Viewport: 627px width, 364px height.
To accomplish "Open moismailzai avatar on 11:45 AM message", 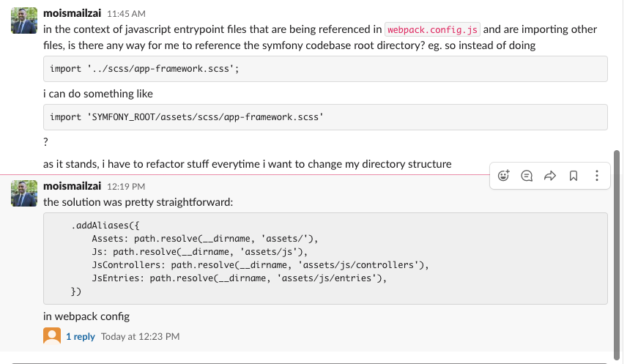I will (x=24, y=21).
